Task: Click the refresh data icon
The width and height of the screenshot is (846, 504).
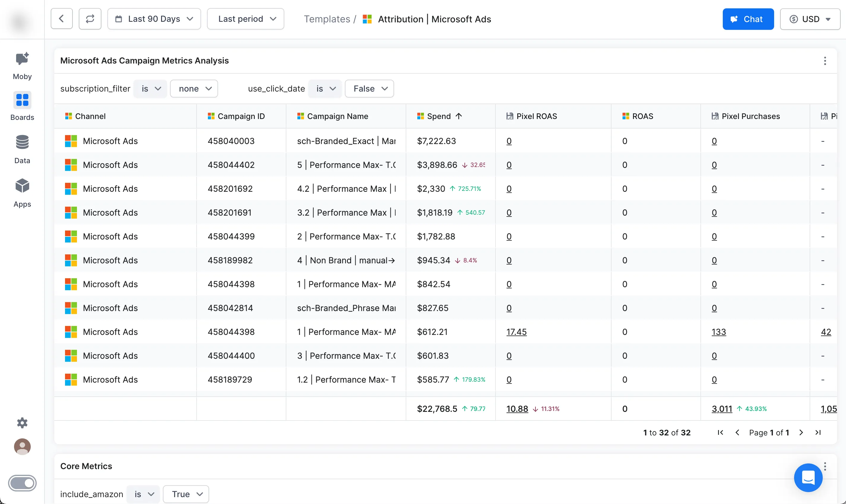Action: point(90,19)
